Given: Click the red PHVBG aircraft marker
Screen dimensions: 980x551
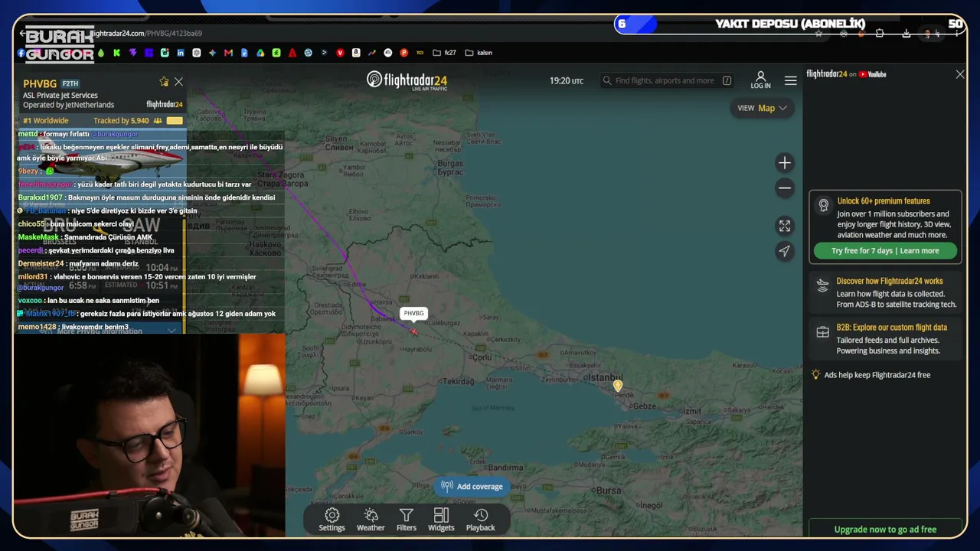Looking at the screenshot, I should point(414,331).
